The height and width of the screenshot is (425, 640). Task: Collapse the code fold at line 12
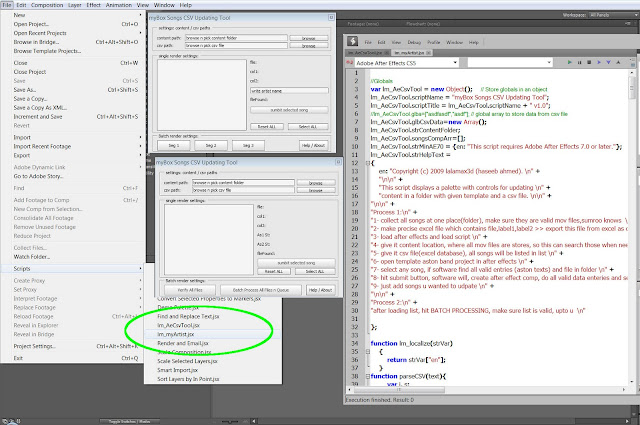pyautogui.click(x=367, y=163)
